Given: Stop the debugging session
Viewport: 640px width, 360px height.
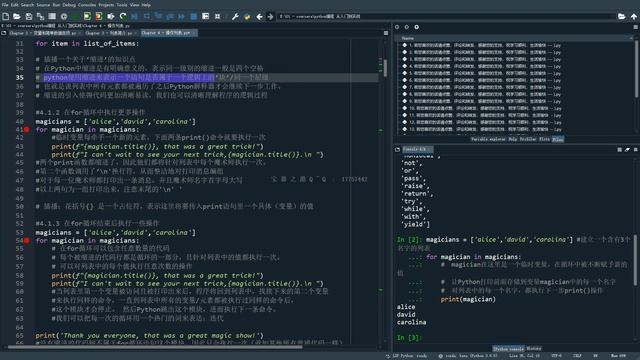Looking at the screenshot, I should click(x=193, y=16).
